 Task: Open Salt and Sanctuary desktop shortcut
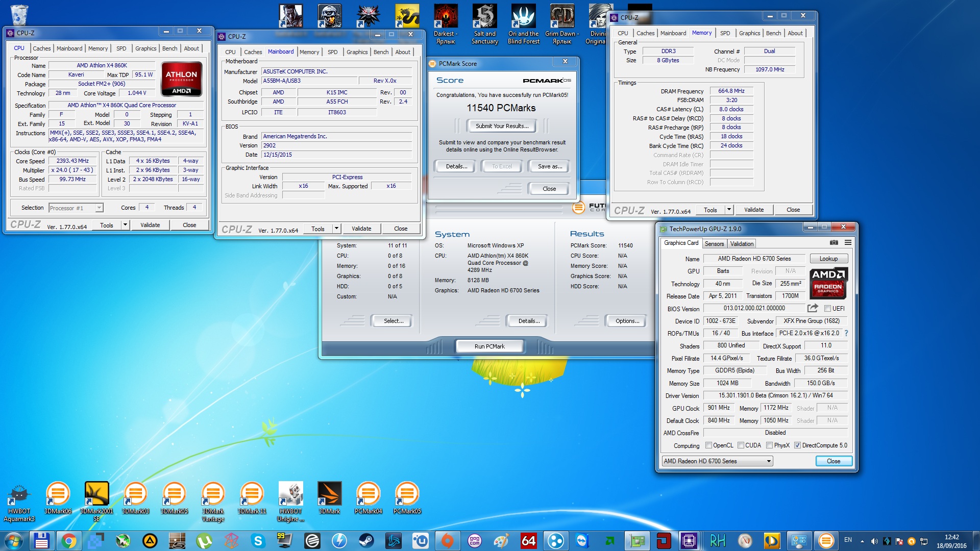485,24
